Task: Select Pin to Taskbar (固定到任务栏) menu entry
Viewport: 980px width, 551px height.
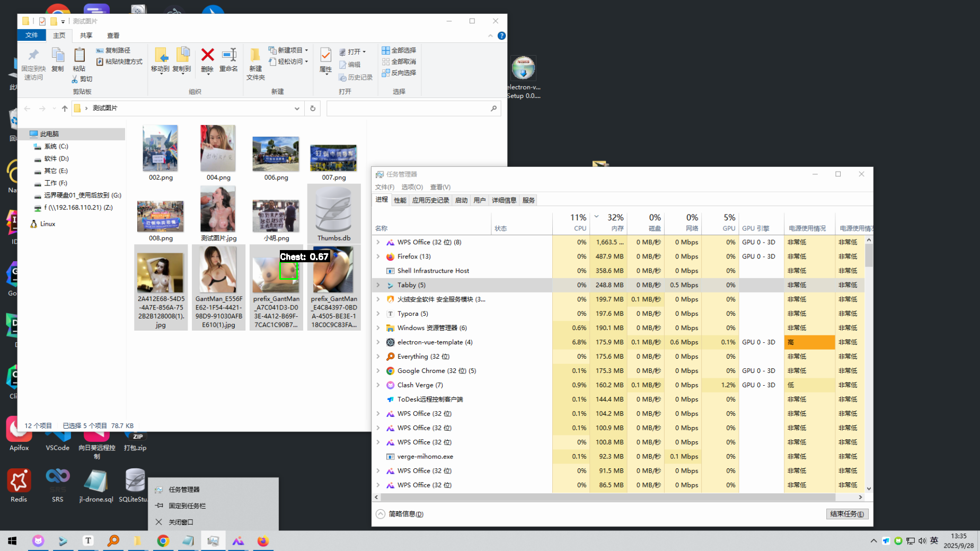Action: click(187, 505)
